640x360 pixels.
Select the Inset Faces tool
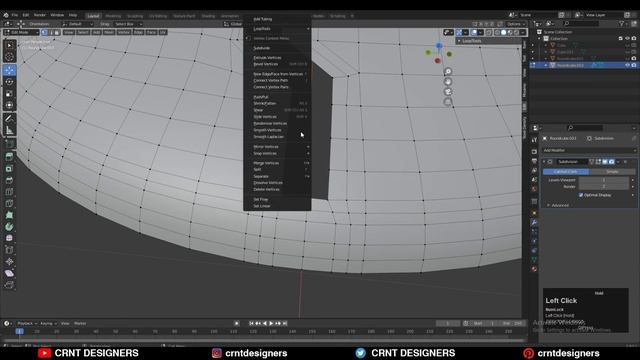pyautogui.click(x=9, y=169)
